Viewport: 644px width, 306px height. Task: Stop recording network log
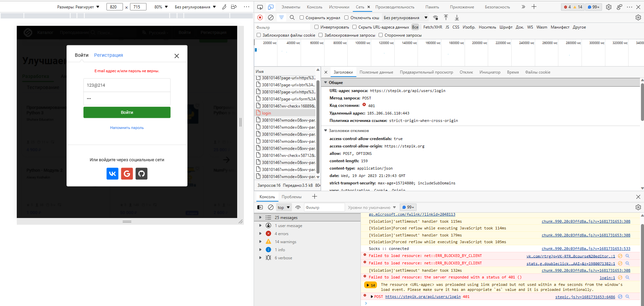click(x=260, y=17)
